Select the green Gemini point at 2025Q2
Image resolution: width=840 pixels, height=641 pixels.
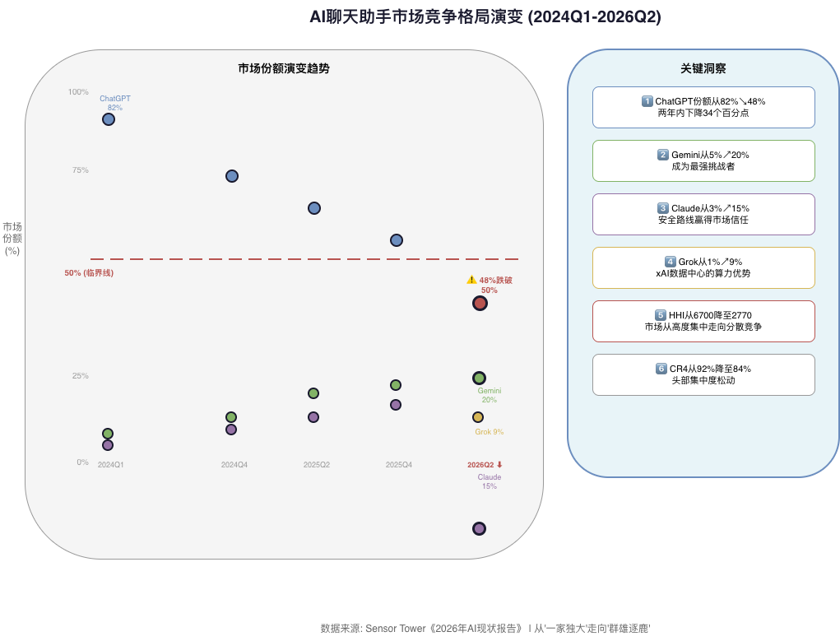coord(313,393)
